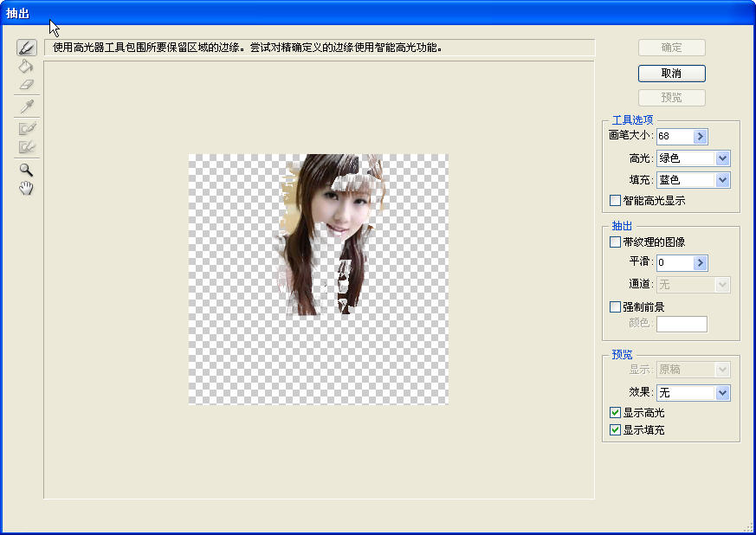Check the 带纹理的图像 option
756x535 pixels.
point(615,242)
